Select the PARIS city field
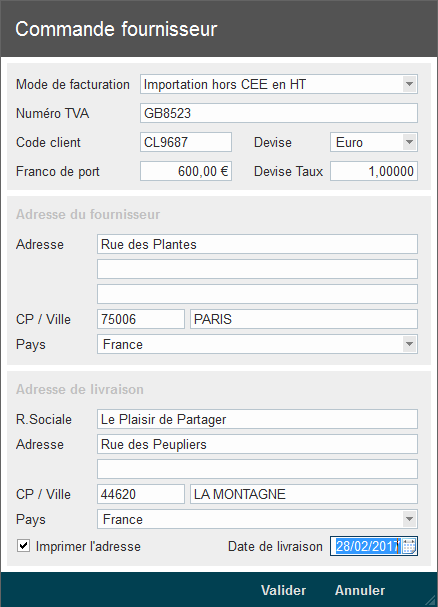This screenshot has height=607, width=438. coord(304,319)
